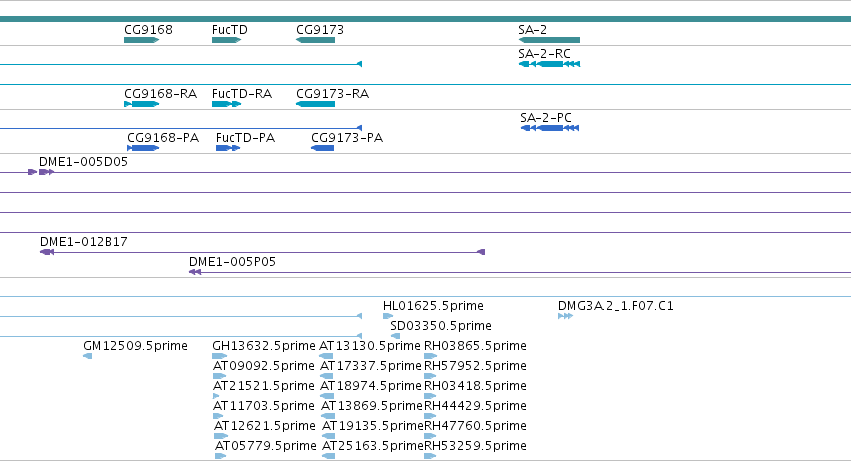Viewport: 851px width, 461px height.
Task: Click the CG9168-RA transcript feature
Action: pyautogui.click(x=142, y=104)
